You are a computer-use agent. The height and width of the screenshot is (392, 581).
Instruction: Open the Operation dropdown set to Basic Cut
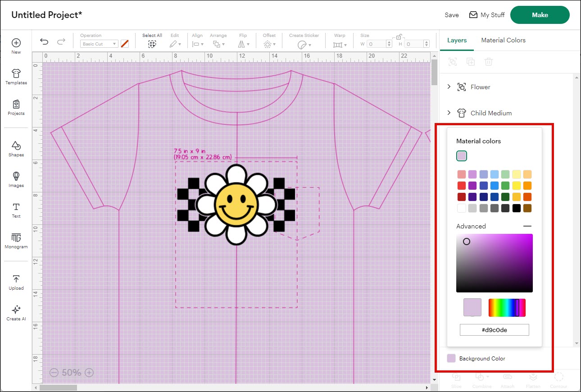point(99,44)
